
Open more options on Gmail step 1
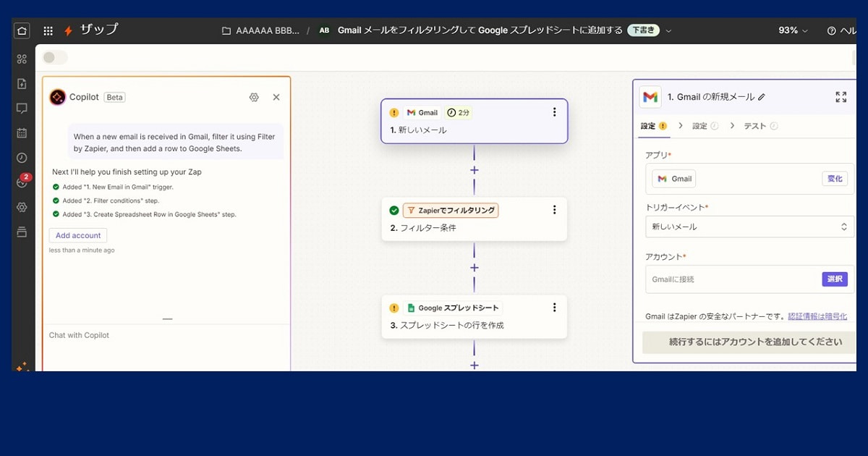[x=555, y=112]
